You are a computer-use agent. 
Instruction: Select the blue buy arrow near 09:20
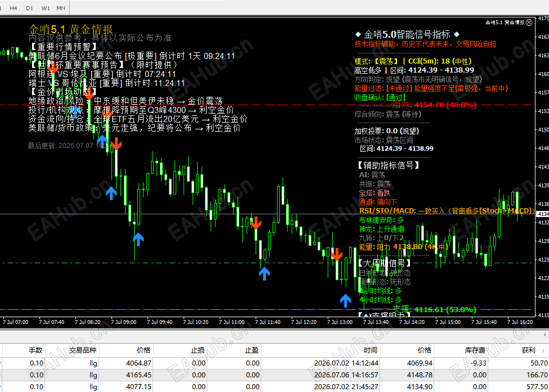(139, 239)
